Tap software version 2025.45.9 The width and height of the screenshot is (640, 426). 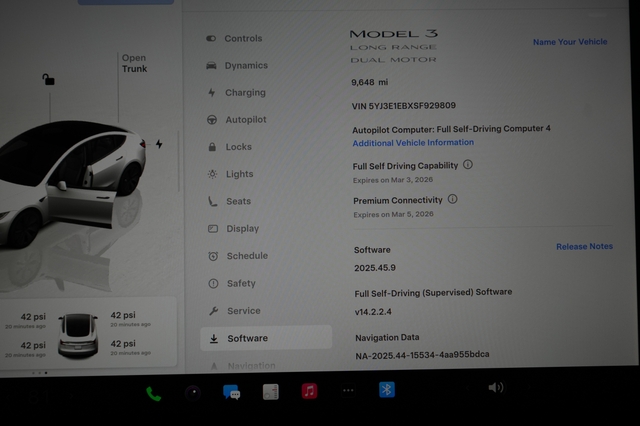pyautogui.click(x=375, y=268)
